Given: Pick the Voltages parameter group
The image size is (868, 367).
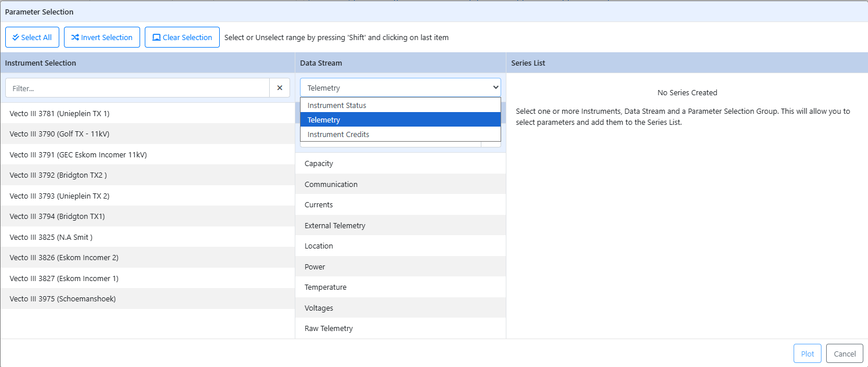Looking at the screenshot, I should tap(401, 308).
